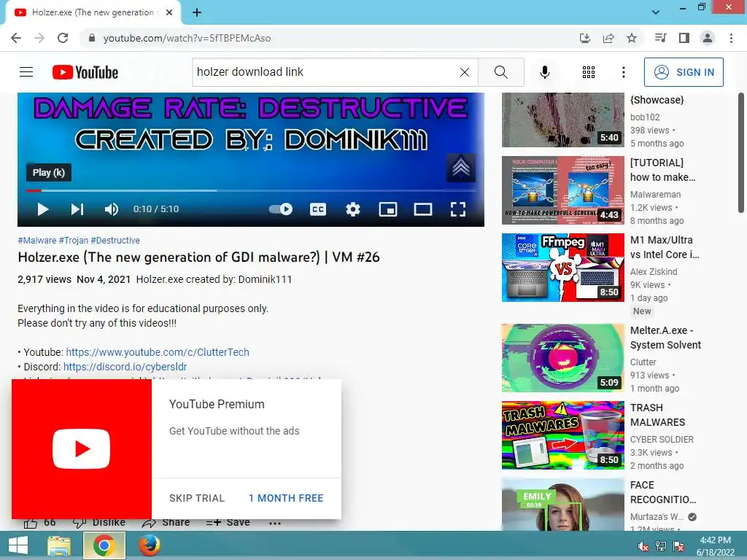Open File Explorer from the taskbar
Viewport: 747px width, 560px height.
[x=59, y=545]
